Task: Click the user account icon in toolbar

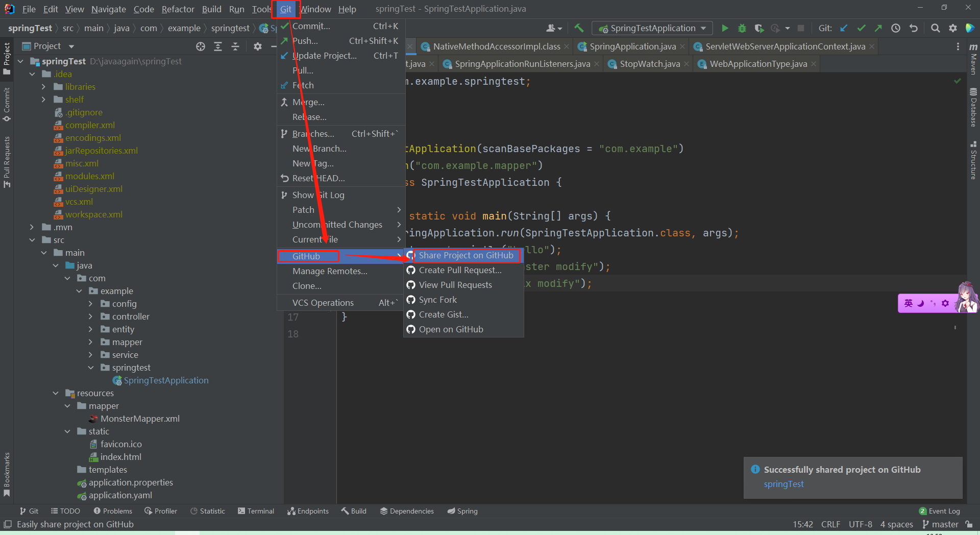Action: [553, 28]
